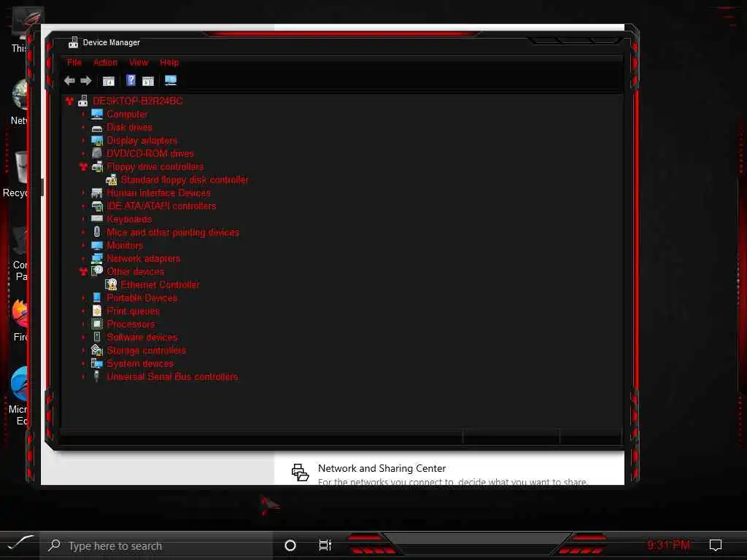The image size is (747, 560).
Task: Click the DVD/CD-ROM drives icon
Action: [97, 153]
